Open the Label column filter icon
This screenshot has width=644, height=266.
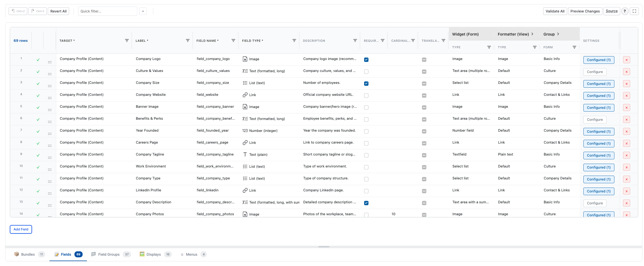click(x=188, y=40)
